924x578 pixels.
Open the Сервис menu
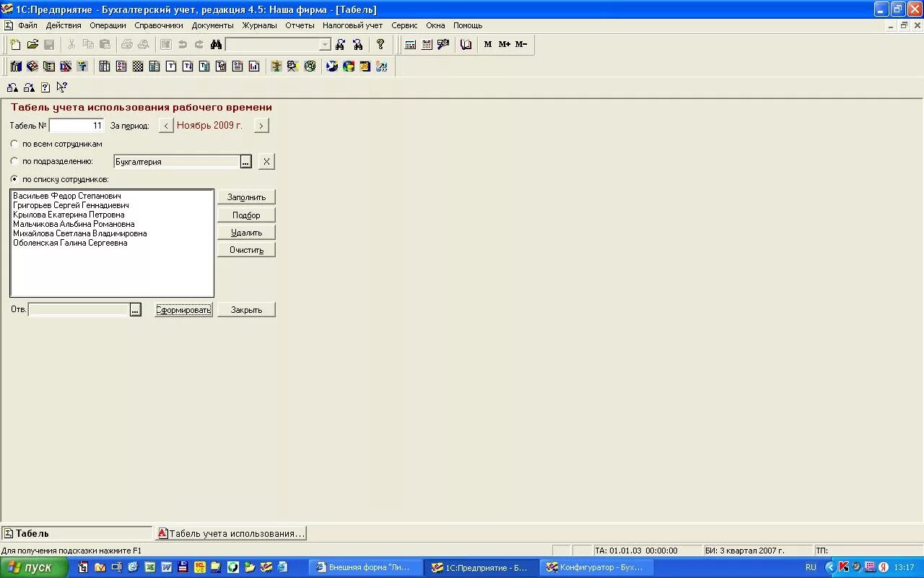coord(404,25)
